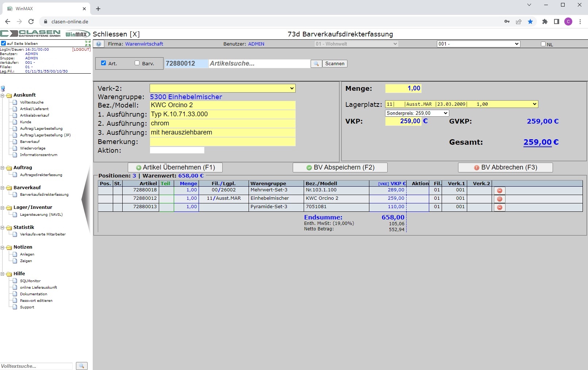Collapse the Notizen tree node
The width and height of the screenshot is (588, 370).
point(3,248)
